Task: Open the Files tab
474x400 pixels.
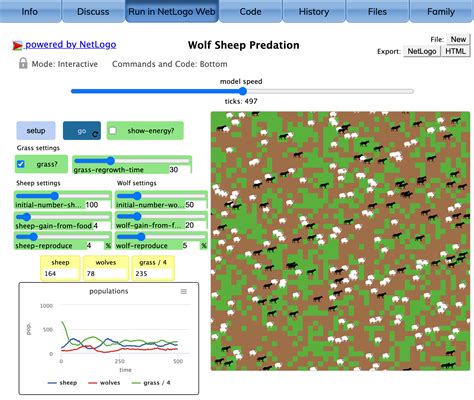Action: coord(377,11)
